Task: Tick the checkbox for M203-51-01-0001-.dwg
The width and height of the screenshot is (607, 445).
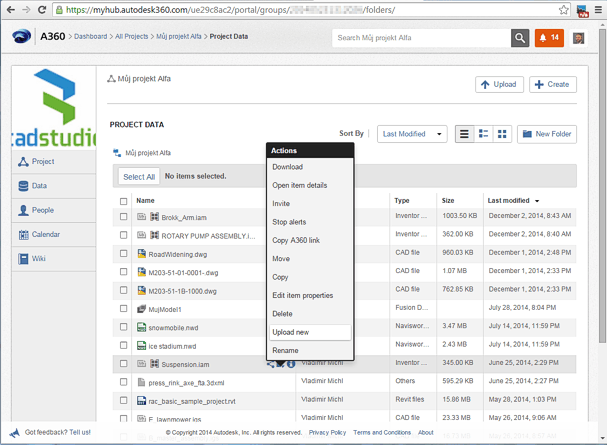Action: pyautogui.click(x=123, y=272)
